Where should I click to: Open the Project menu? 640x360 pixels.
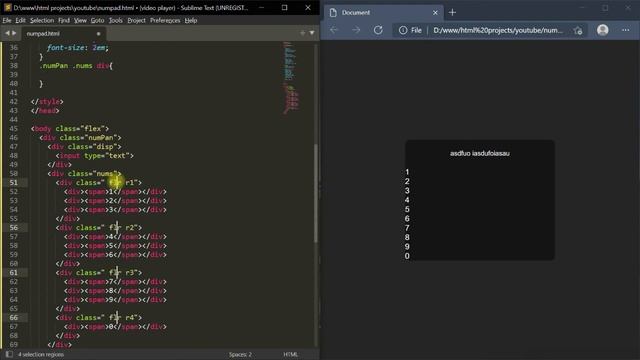point(136,20)
